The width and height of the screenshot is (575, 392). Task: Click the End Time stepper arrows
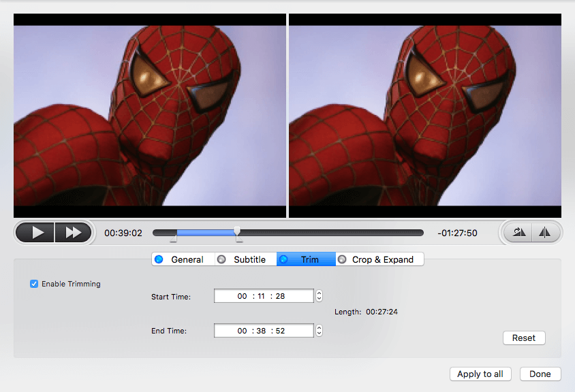pyautogui.click(x=319, y=331)
